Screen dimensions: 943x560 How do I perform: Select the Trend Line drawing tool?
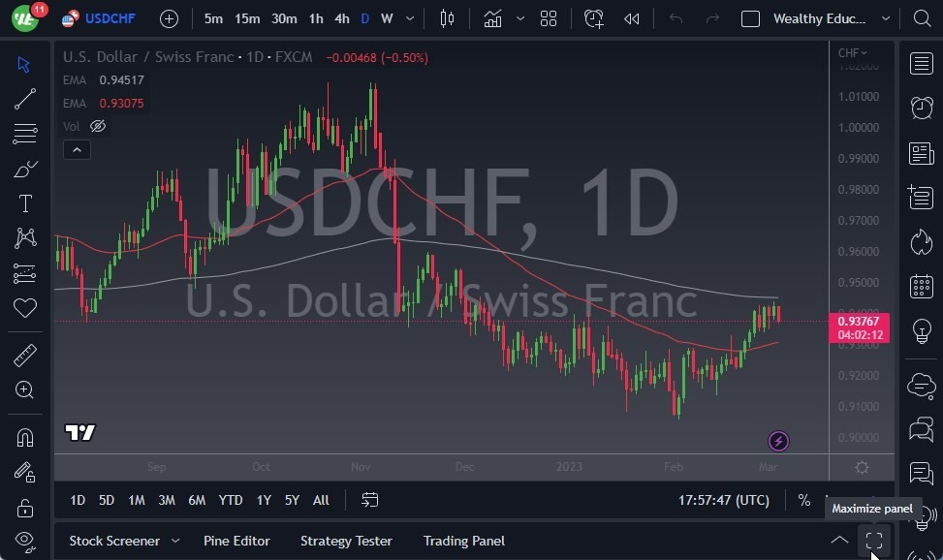click(x=25, y=98)
